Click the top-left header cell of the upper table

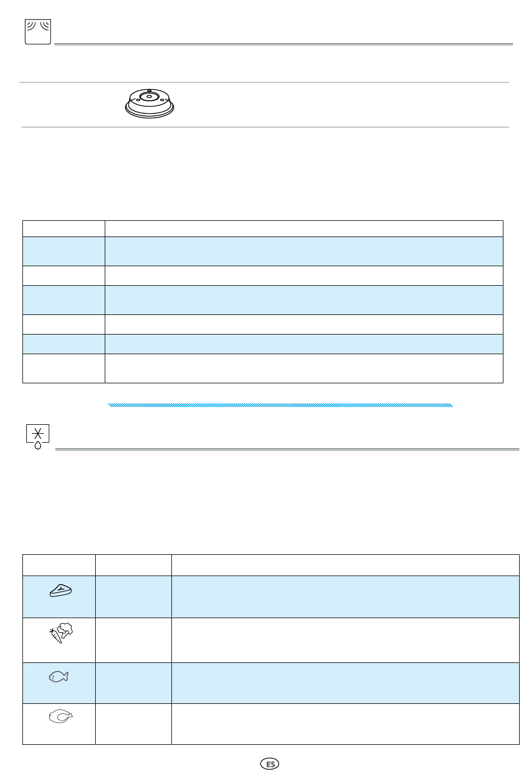[x=64, y=229]
